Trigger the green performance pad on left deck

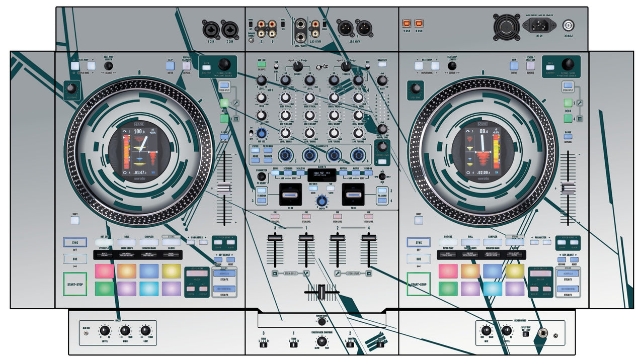point(104,289)
